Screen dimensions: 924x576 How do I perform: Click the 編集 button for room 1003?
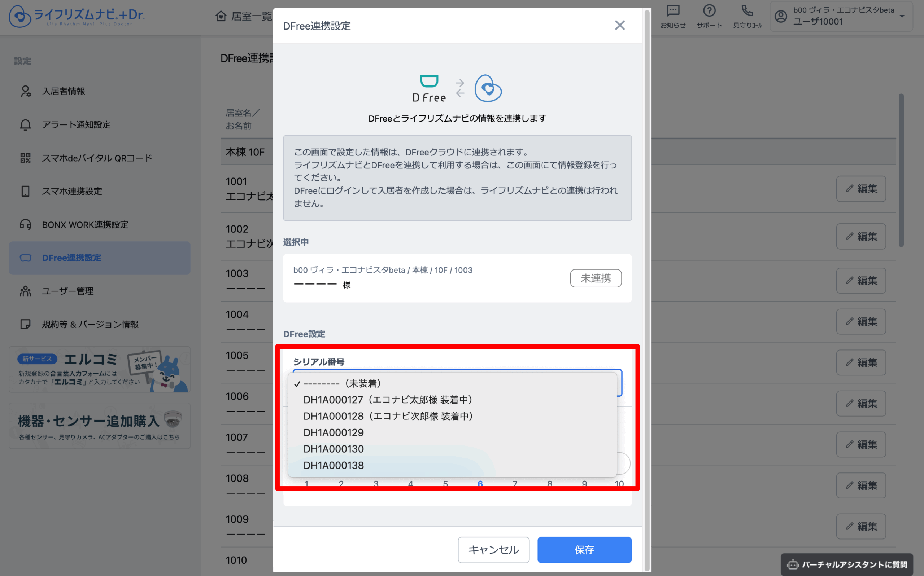[861, 280]
